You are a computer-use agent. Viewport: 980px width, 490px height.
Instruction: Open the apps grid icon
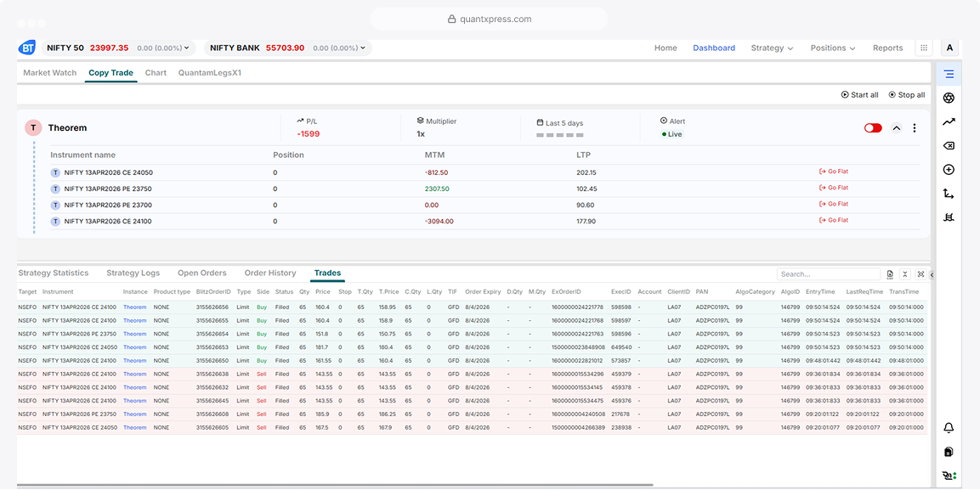pyautogui.click(x=923, y=48)
